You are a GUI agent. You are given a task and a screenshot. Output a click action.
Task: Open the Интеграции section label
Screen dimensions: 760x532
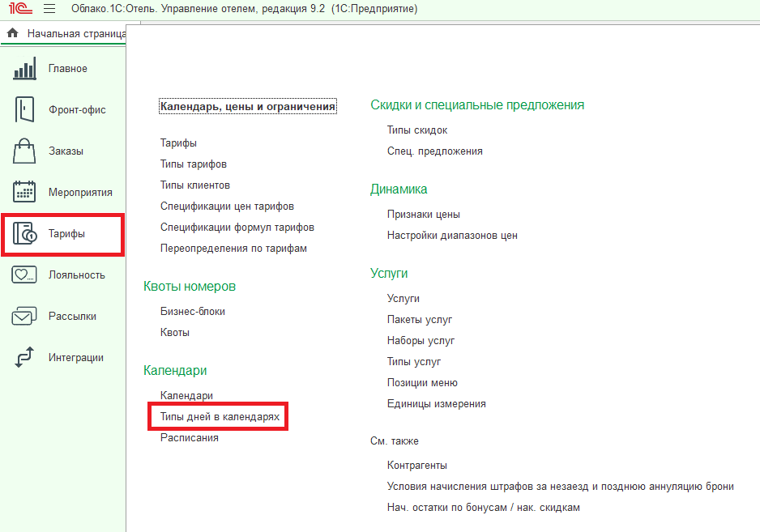[x=76, y=358]
